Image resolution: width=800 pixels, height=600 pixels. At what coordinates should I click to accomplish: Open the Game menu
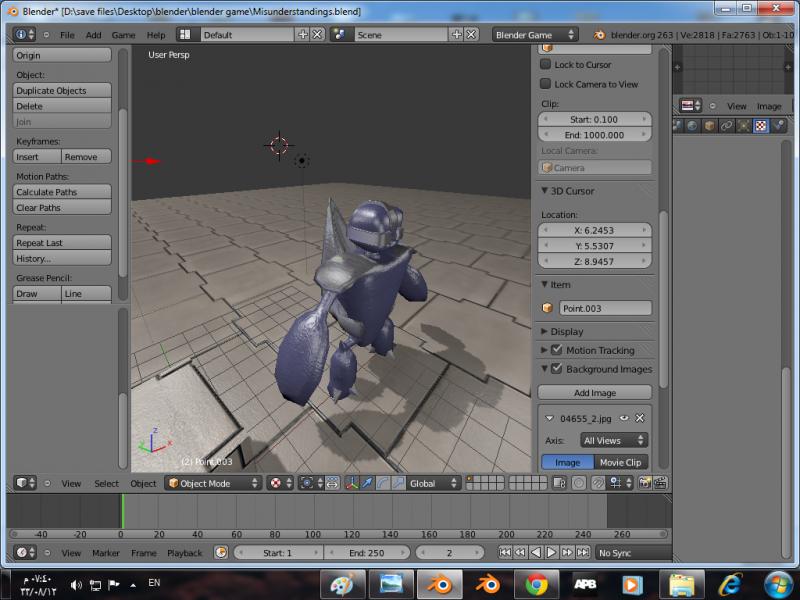pyautogui.click(x=123, y=35)
